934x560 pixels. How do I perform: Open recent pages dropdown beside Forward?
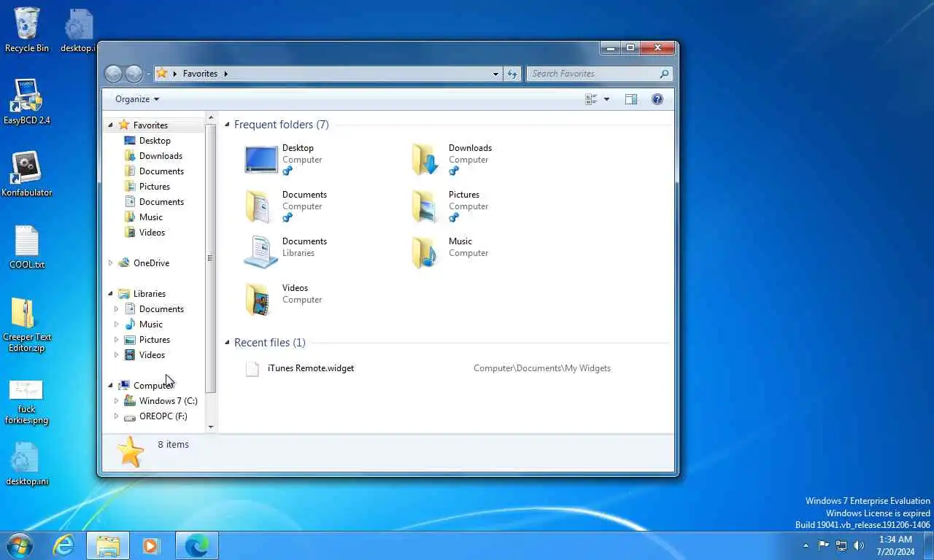point(148,74)
